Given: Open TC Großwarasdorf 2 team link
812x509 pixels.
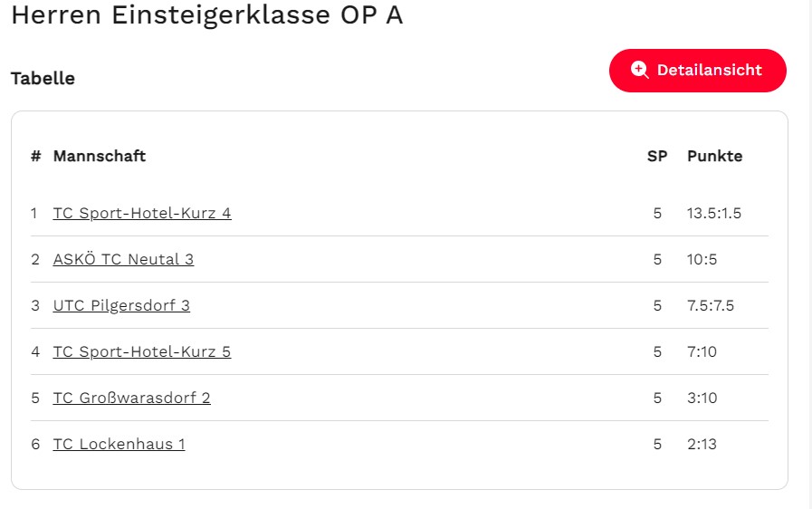Looking at the screenshot, I should [131, 398].
